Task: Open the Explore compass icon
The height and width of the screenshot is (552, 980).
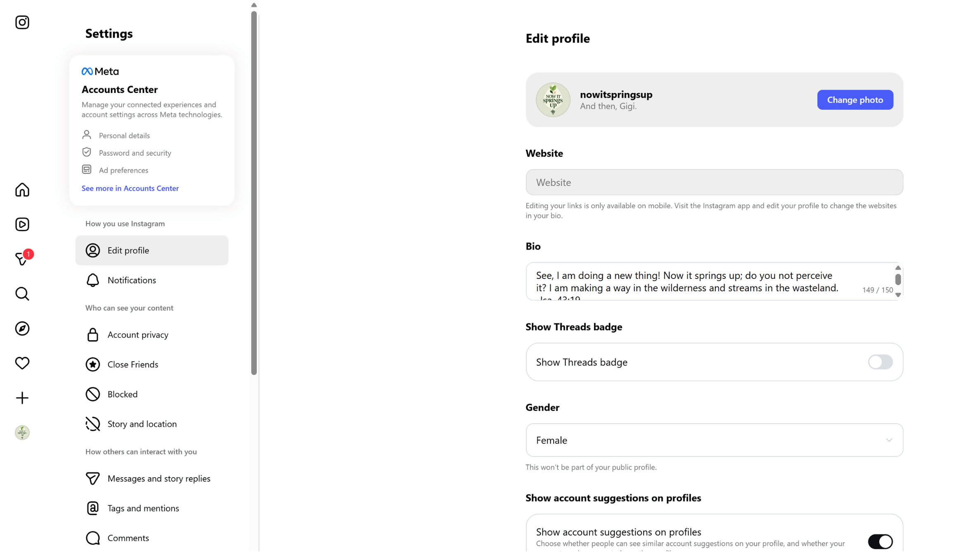Action: pyautogui.click(x=22, y=328)
